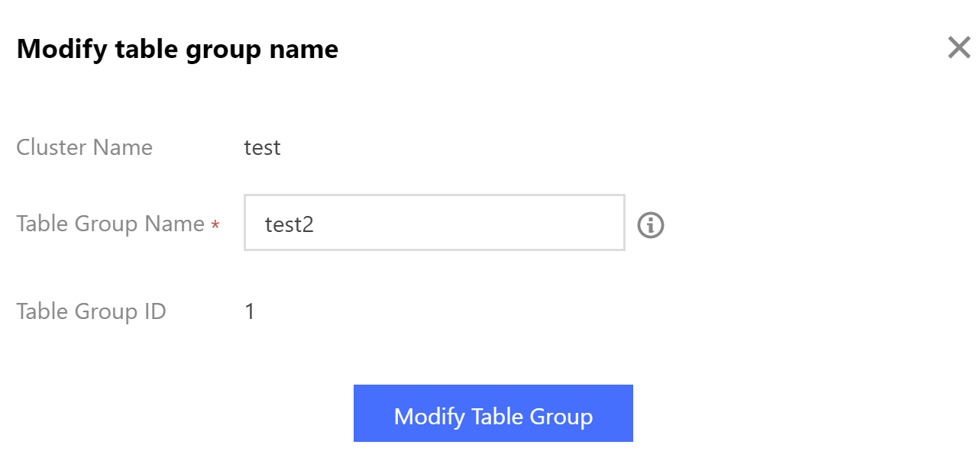Click the "Modify table group name" dialog title
This screenshot has width=980, height=464.
pyautogui.click(x=177, y=50)
